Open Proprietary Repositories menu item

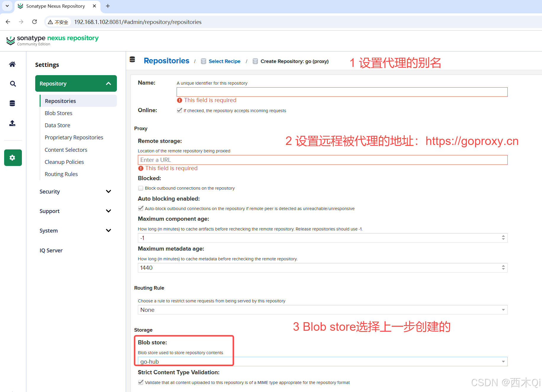click(74, 137)
